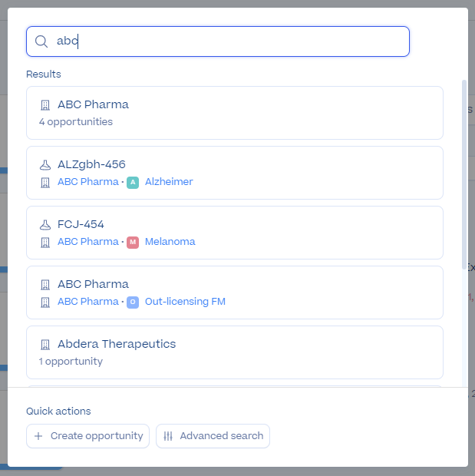Select the Abdera Therapeutics result card
The height and width of the screenshot is (476, 475).
[235, 352]
